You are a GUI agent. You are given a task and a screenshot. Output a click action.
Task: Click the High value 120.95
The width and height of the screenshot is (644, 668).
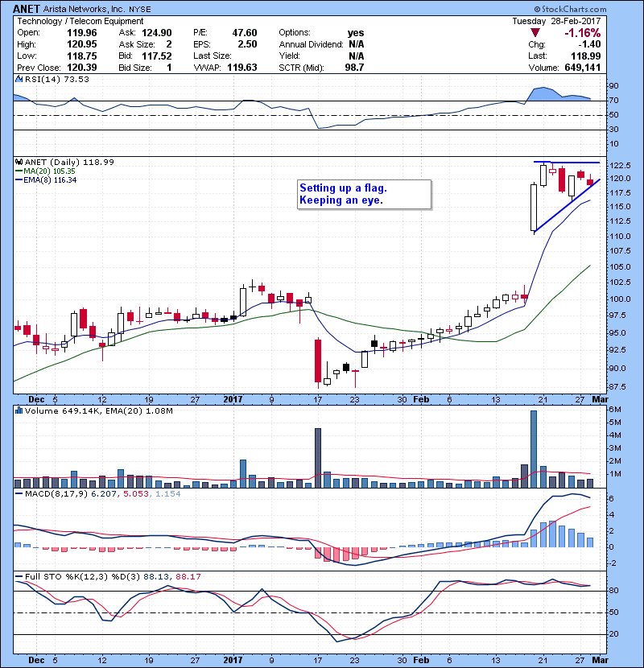pos(82,44)
